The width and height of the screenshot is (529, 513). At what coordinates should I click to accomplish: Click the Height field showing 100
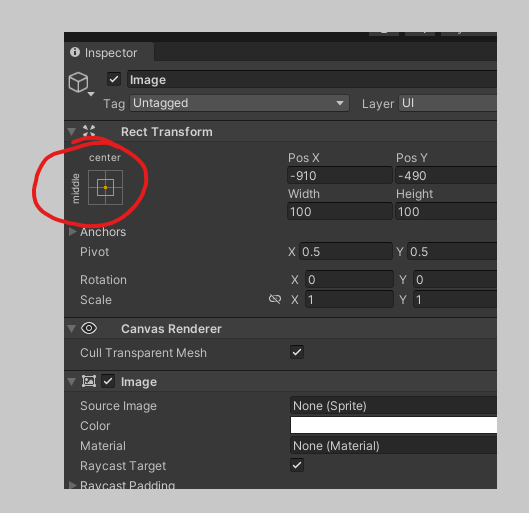coord(446,211)
